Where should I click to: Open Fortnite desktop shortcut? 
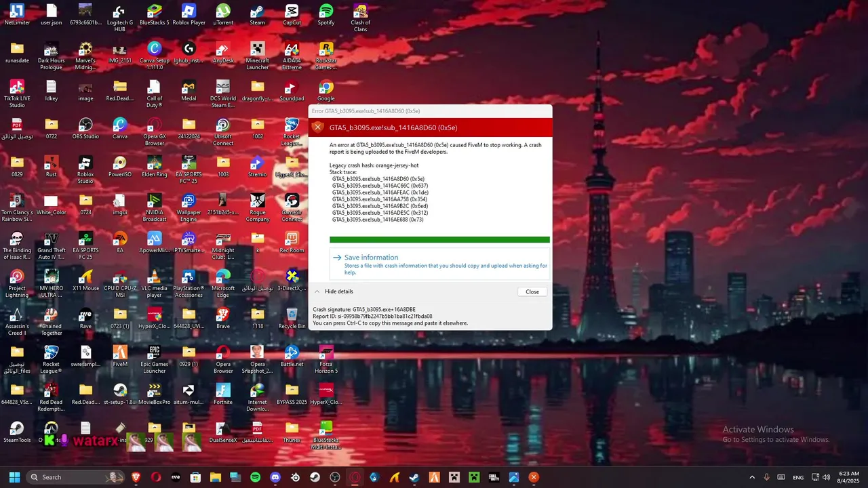pos(223,394)
